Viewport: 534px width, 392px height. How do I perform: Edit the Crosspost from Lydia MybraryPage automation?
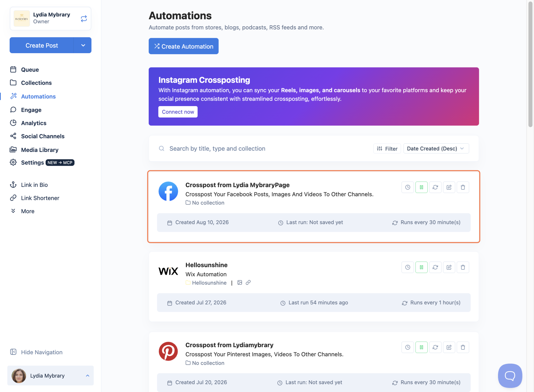point(449,187)
